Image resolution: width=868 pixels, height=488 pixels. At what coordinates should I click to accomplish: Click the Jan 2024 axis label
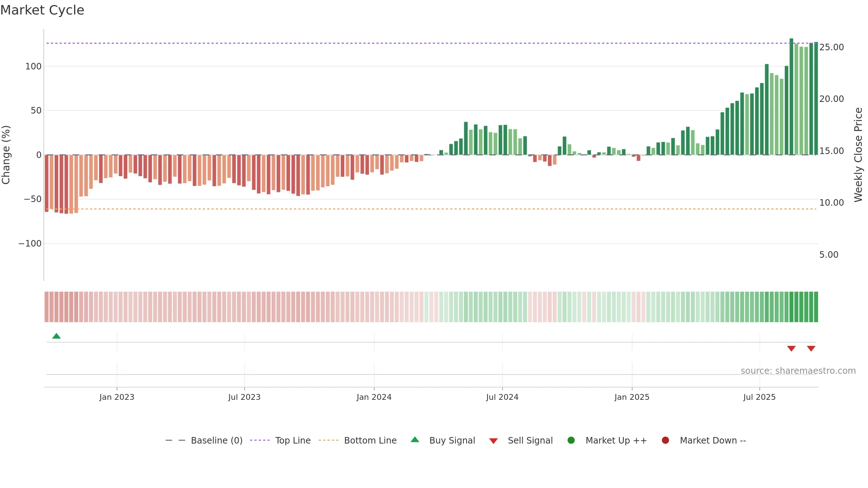coord(374,397)
